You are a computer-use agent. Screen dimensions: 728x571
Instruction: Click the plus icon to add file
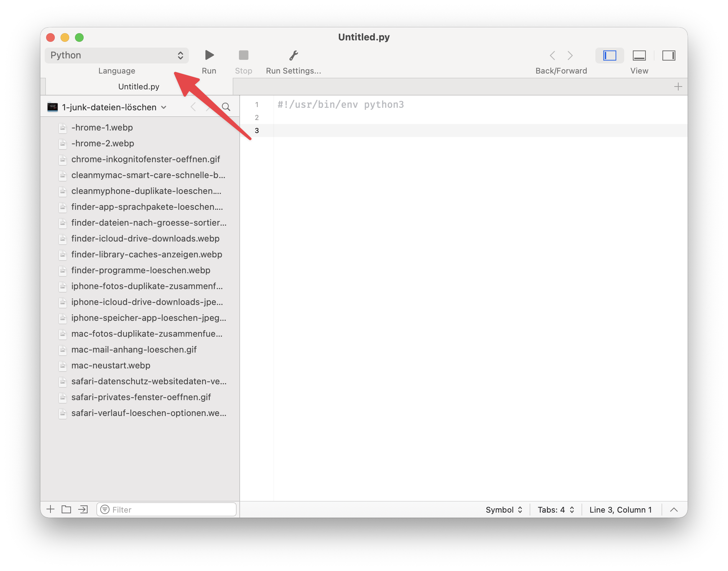click(x=50, y=509)
